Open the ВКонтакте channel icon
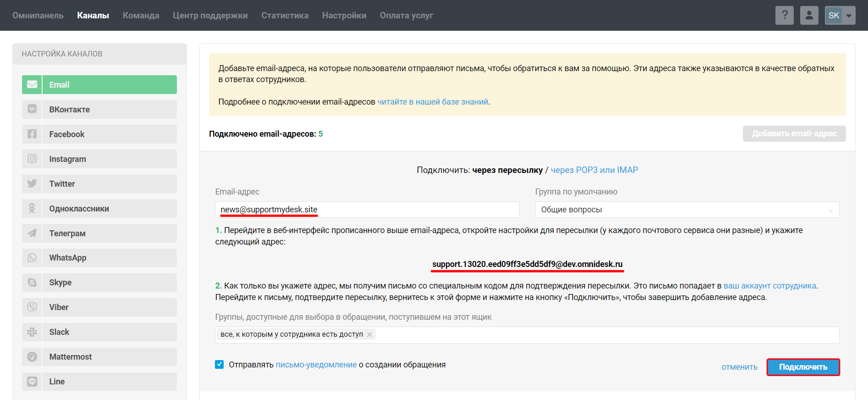 click(32, 110)
